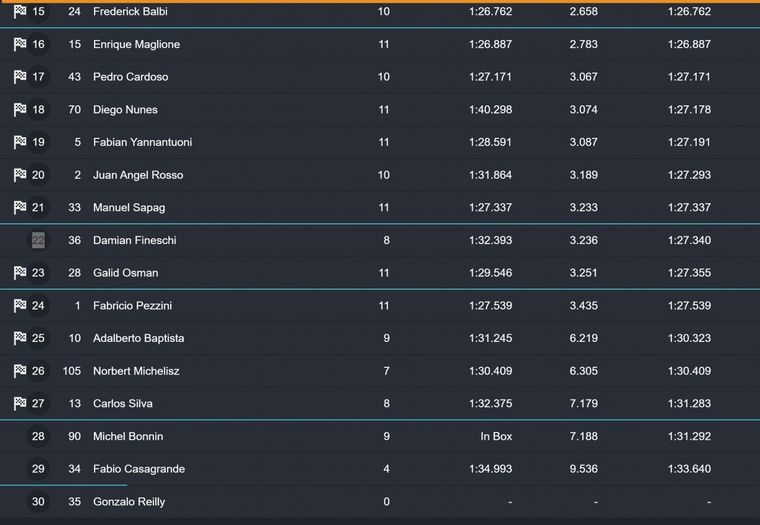Open driver Fabricio Pezzini's entry
Screen dimensions: 760x525
[132, 306]
